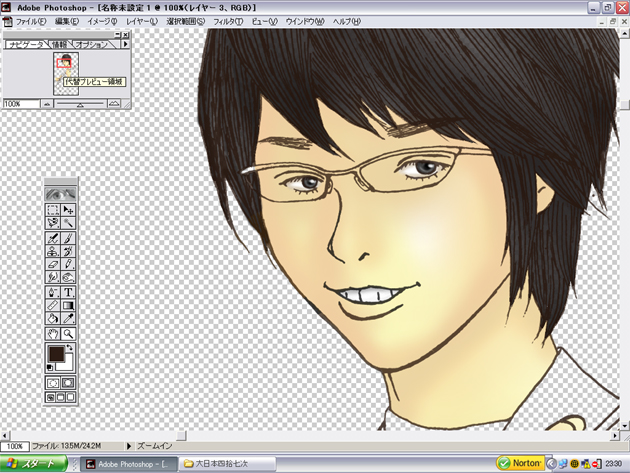
Task: Select the Pencil tool
Action: 68,264
